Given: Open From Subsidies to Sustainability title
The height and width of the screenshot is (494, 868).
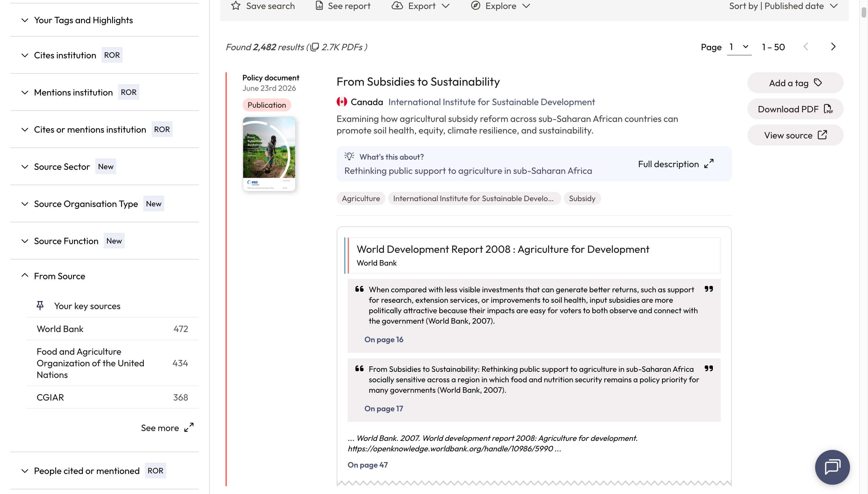Looking at the screenshot, I should click(418, 82).
